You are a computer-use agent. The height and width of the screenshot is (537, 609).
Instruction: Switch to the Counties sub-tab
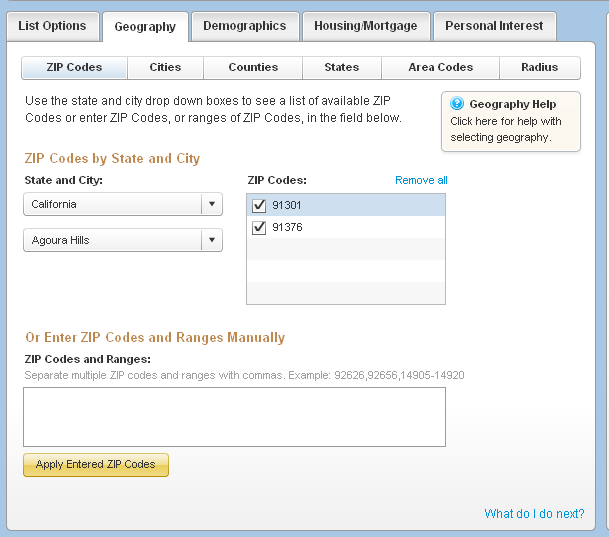coord(253,67)
